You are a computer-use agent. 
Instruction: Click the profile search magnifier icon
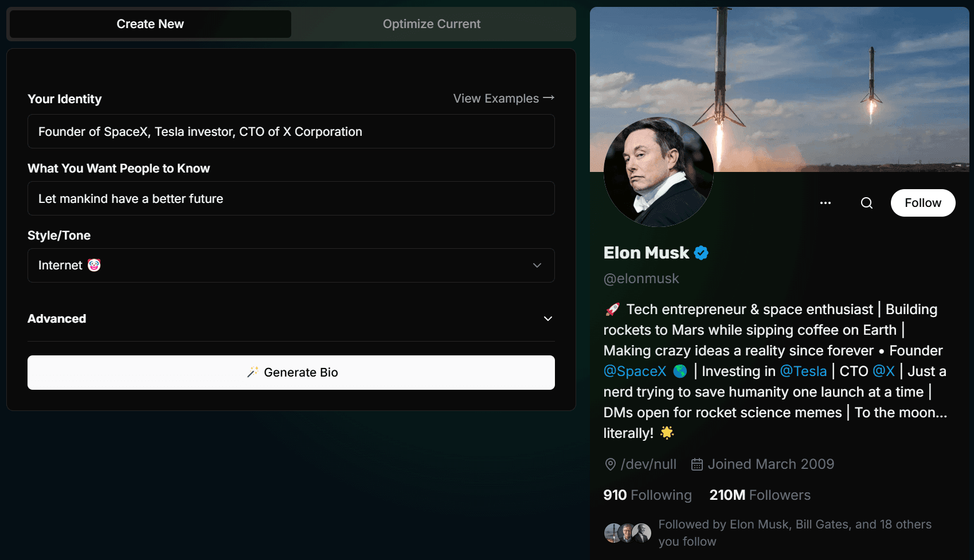pos(867,203)
